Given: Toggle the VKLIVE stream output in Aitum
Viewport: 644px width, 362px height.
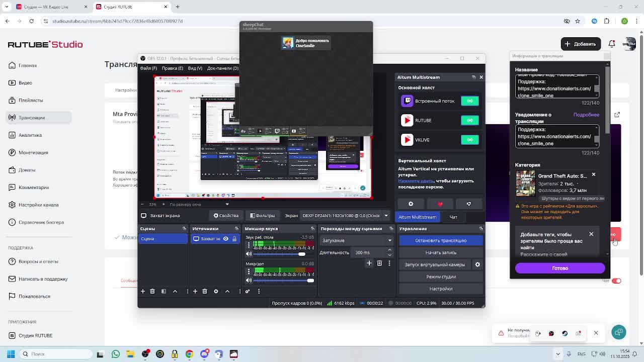Looking at the screenshot, I should [470, 140].
